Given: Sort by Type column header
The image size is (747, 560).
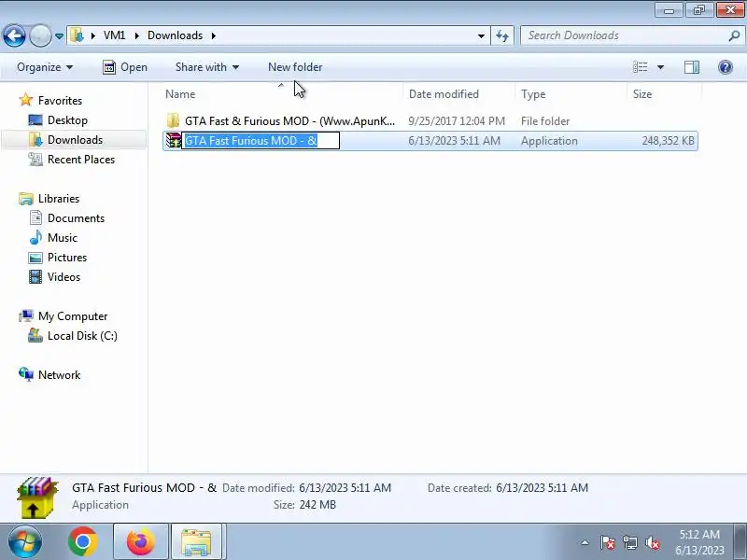Looking at the screenshot, I should (x=533, y=94).
